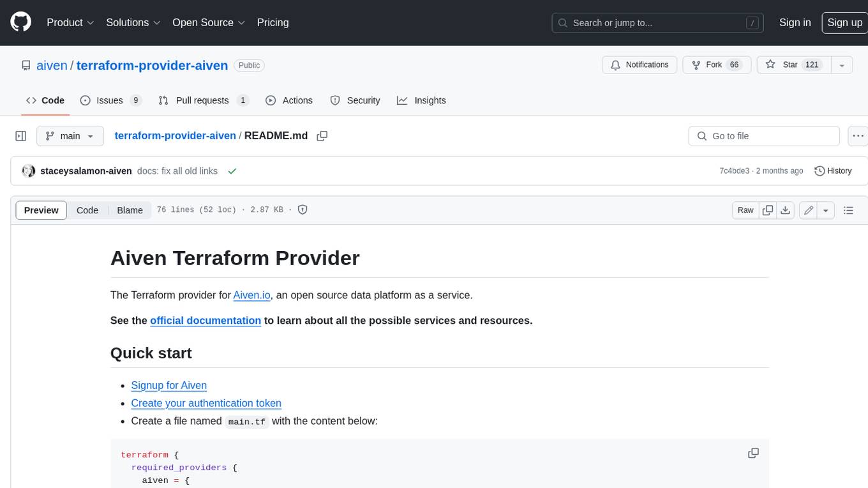Screen dimensions: 868x488
Task: Open the Insights tab
Action: pyautogui.click(x=421, y=100)
